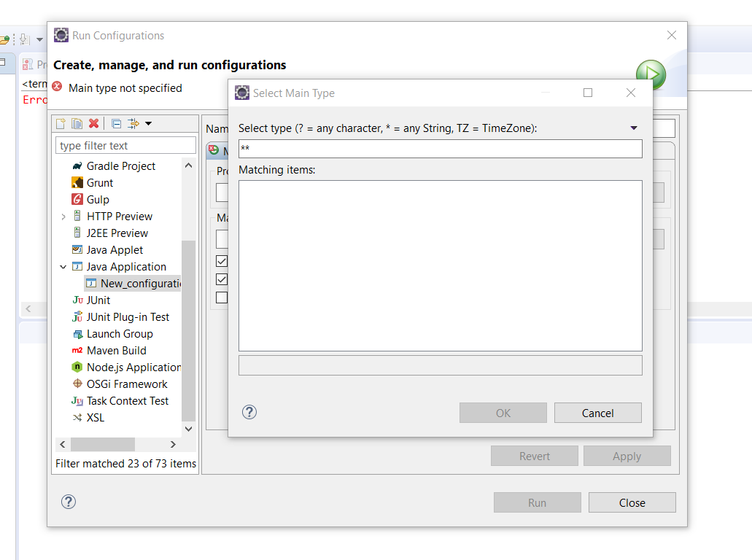Image resolution: width=752 pixels, height=560 pixels.
Task: Click the New_configuration item icon
Action: (x=91, y=284)
